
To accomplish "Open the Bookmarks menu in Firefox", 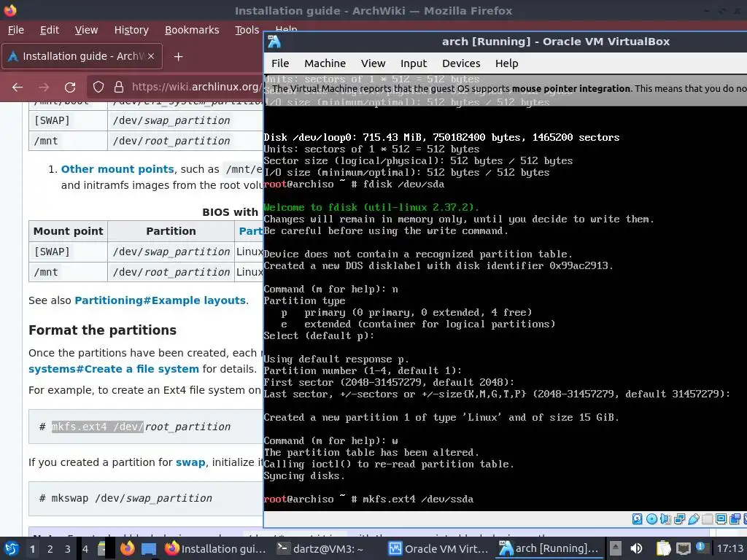I will pyautogui.click(x=192, y=30).
